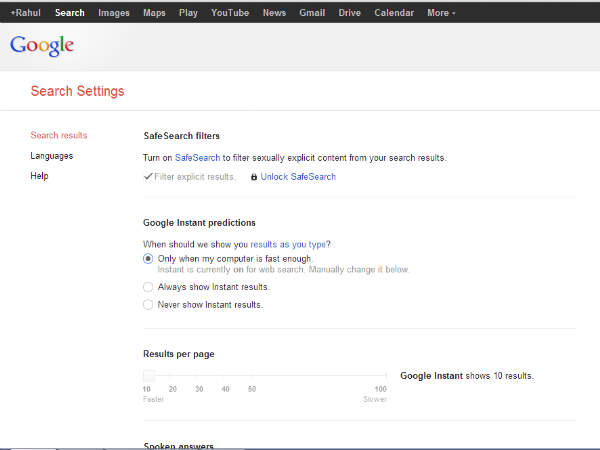Set results per page slider to 100
Image resolution: width=600 pixels, height=450 pixels.
(x=380, y=389)
